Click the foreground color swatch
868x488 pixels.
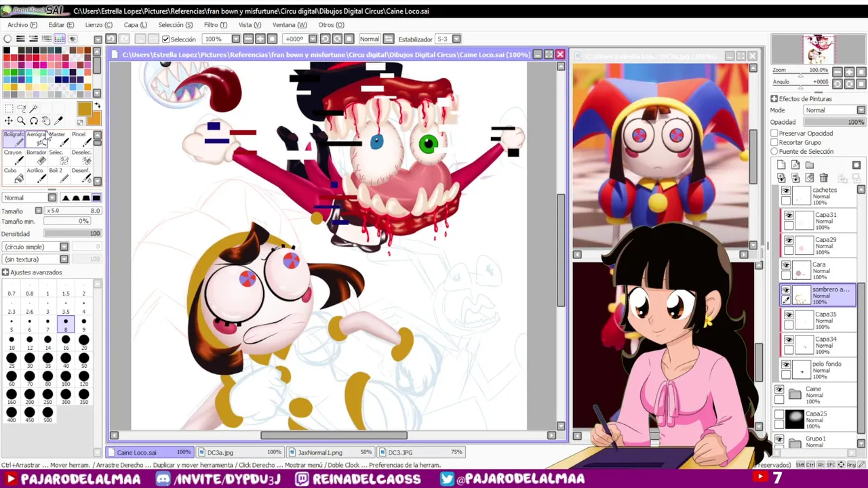tap(83, 109)
